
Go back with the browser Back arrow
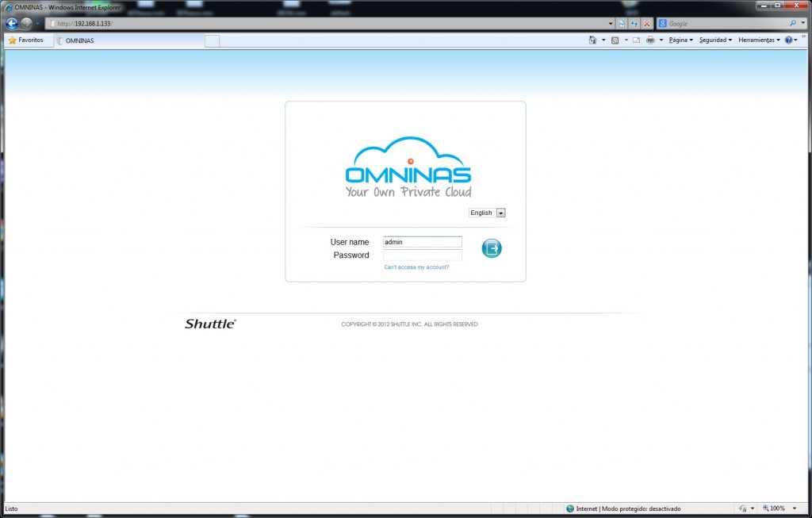[x=11, y=23]
